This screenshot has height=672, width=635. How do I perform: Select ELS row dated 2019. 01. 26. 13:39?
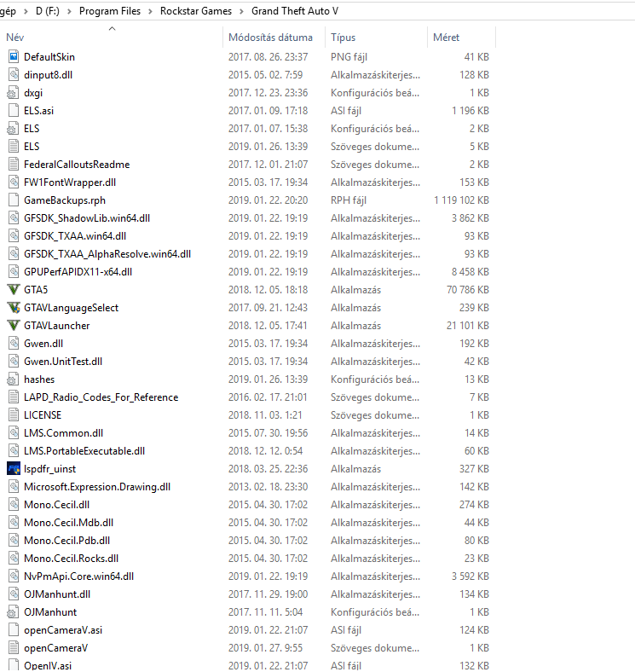click(x=249, y=147)
